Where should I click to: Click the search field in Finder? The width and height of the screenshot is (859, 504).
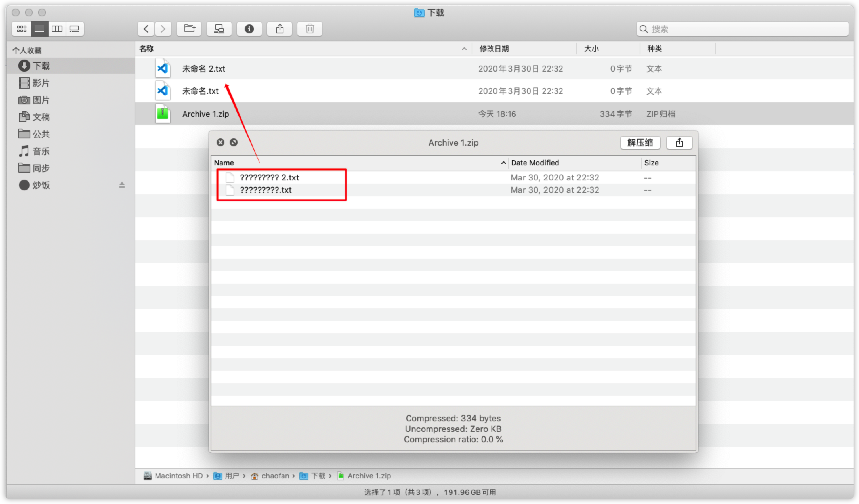click(742, 29)
